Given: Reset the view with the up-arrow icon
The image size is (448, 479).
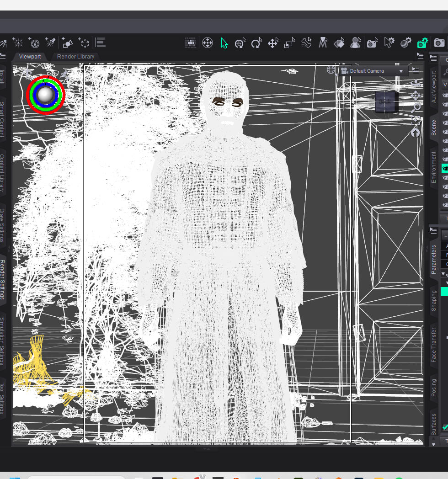Looking at the screenshot, I should click(415, 133).
